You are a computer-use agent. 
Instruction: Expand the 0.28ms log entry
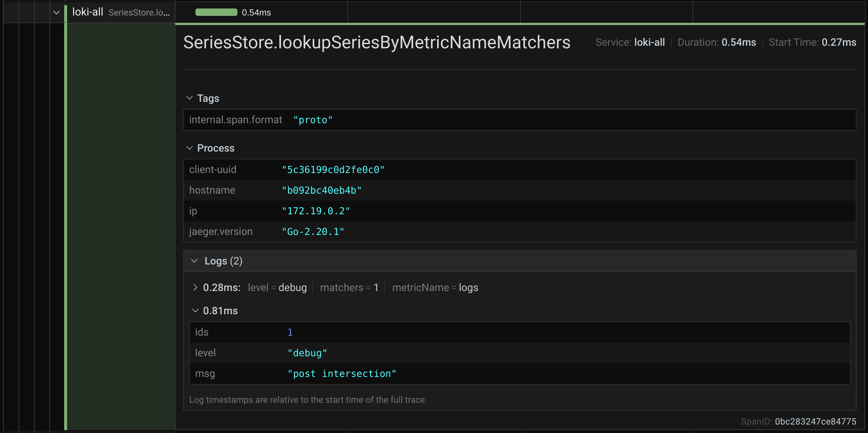coord(195,287)
